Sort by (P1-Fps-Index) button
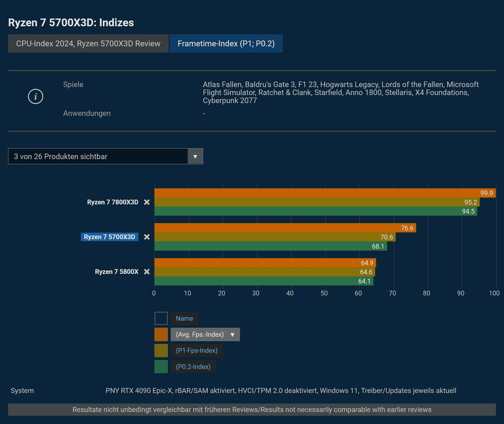This screenshot has width=504, height=424. [x=197, y=350]
